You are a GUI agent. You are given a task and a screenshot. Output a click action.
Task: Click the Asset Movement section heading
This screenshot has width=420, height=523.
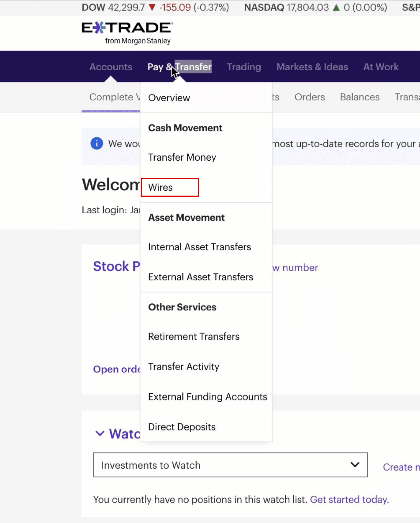(186, 217)
